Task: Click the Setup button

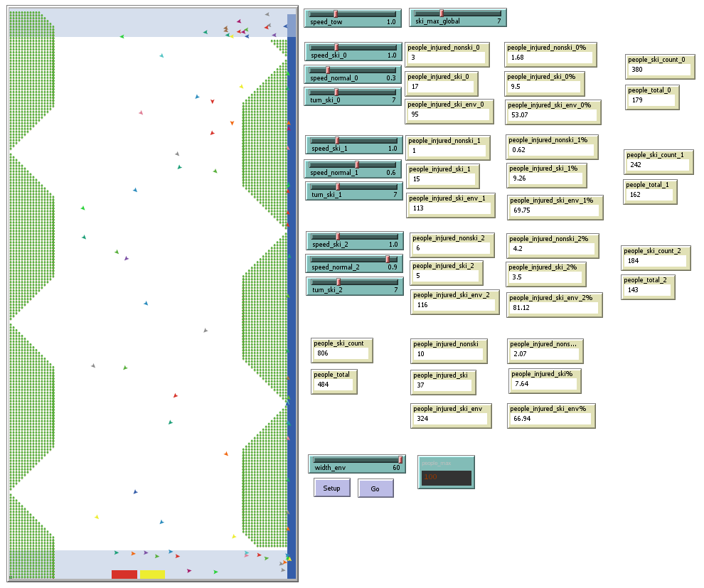Action: pyautogui.click(x=331, y=488)
